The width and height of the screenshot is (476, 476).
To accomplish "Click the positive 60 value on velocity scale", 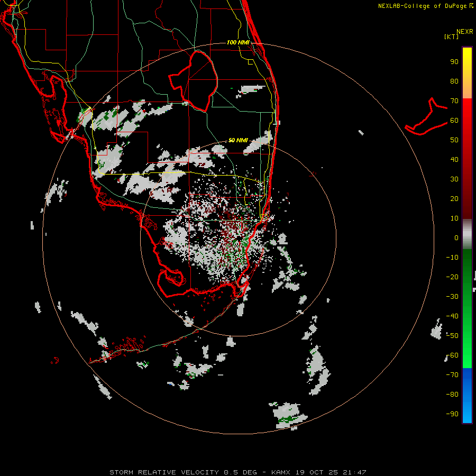I will tap(454, 121).
